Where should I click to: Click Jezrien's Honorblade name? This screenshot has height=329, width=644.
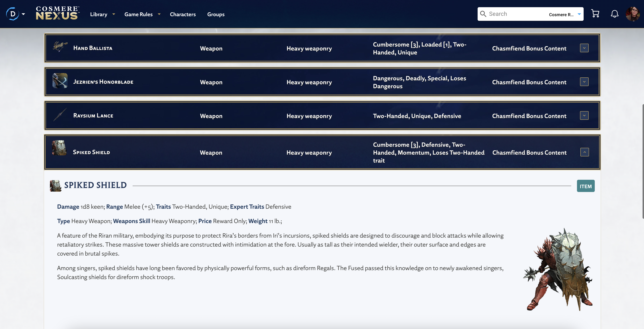click(x=103, y=82)
